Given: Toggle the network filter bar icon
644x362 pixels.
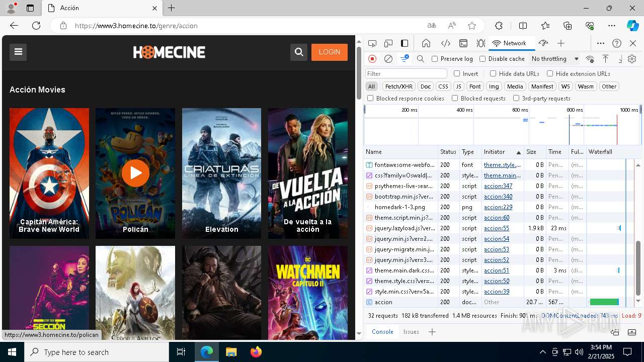Looking at the screenshot, I should pos(405,59).
